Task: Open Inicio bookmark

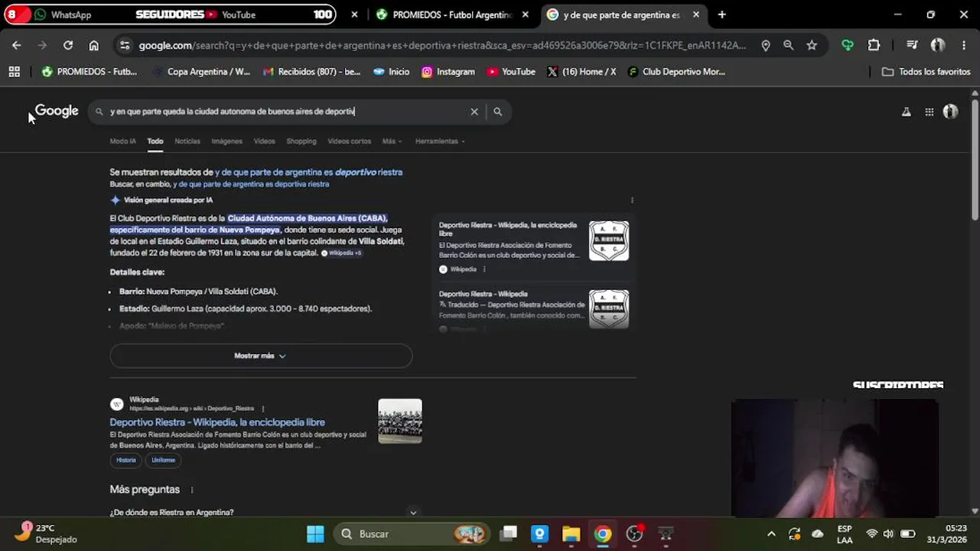Action: (x=391, y=72)
